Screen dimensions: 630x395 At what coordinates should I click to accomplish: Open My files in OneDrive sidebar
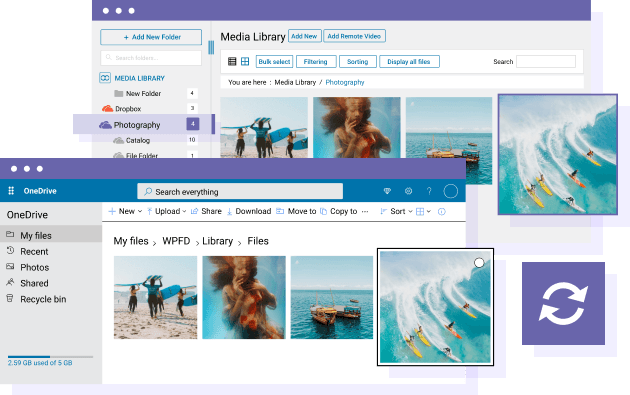[51, 235]
